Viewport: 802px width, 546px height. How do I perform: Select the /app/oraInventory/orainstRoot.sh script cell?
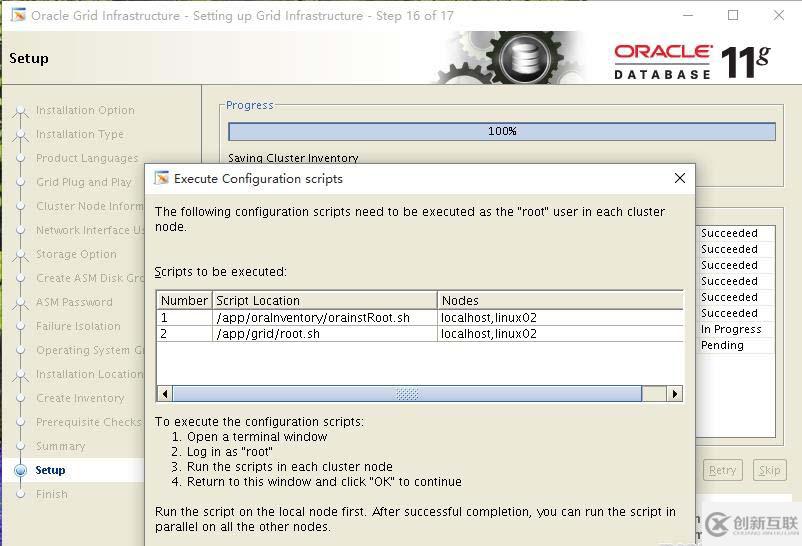point(324,318)
